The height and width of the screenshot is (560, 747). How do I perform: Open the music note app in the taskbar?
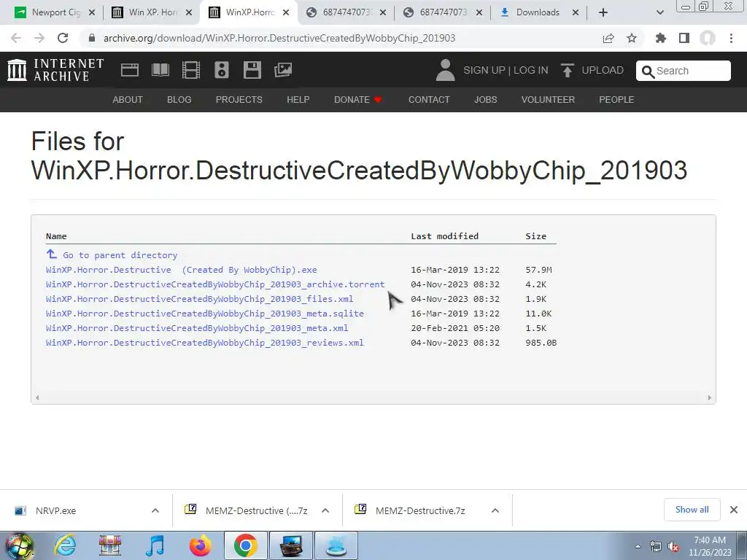tap(155, 546)
